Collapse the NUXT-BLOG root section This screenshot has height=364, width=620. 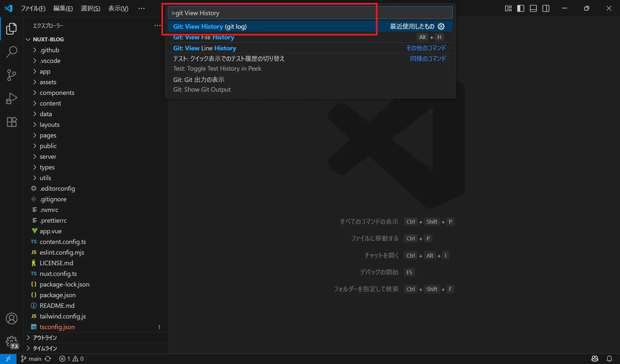pyautogui.click(x=96, y=39)
